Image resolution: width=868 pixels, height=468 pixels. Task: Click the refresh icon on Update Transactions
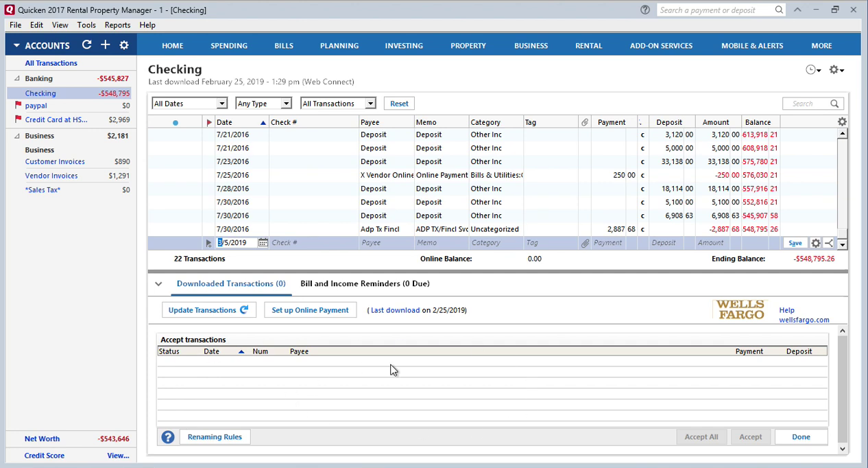pyautogui.click(x=244, y=309)
